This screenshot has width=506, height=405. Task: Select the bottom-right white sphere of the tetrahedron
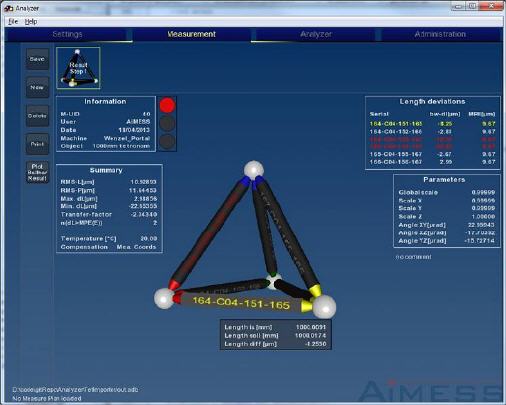coord(324,306)
